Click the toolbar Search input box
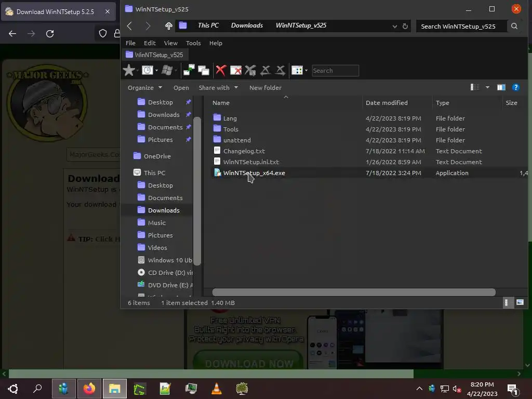 335,71
